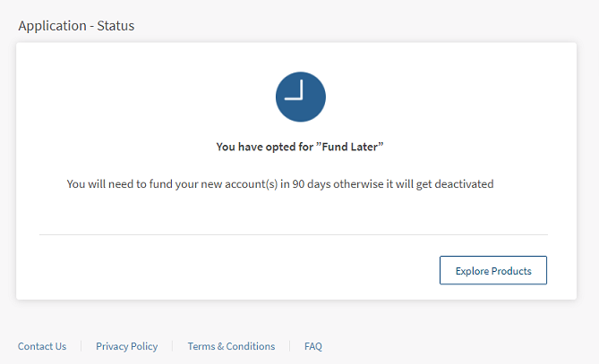The width and height of the screenshot is (599, 364).
Task: Click the separator between Terms & Conditions and FAQ
Action: 290,346
